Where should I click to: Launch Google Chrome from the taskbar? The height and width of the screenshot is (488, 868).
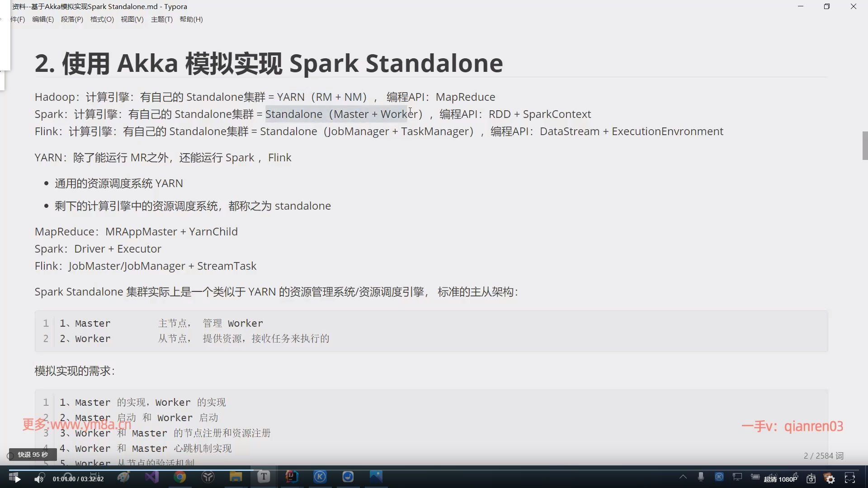click(x=180, y=477)
